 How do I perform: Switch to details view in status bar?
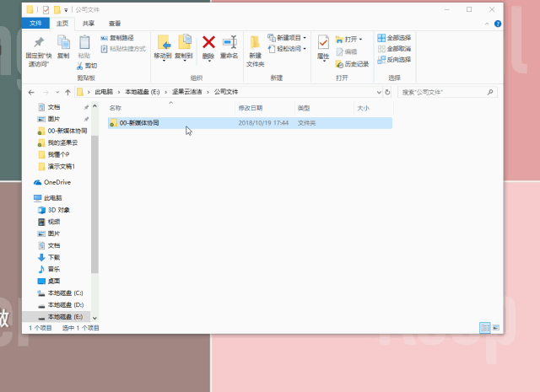click(485, 328)
